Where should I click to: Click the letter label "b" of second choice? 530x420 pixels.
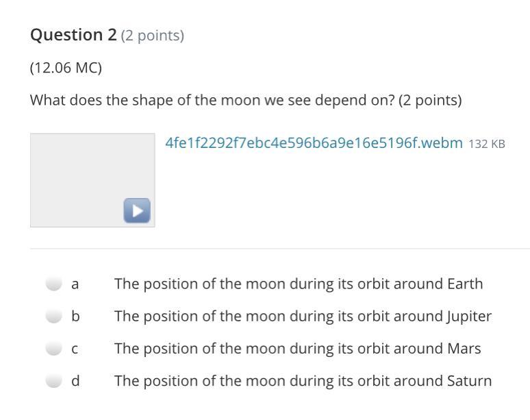tap(75, 316)
